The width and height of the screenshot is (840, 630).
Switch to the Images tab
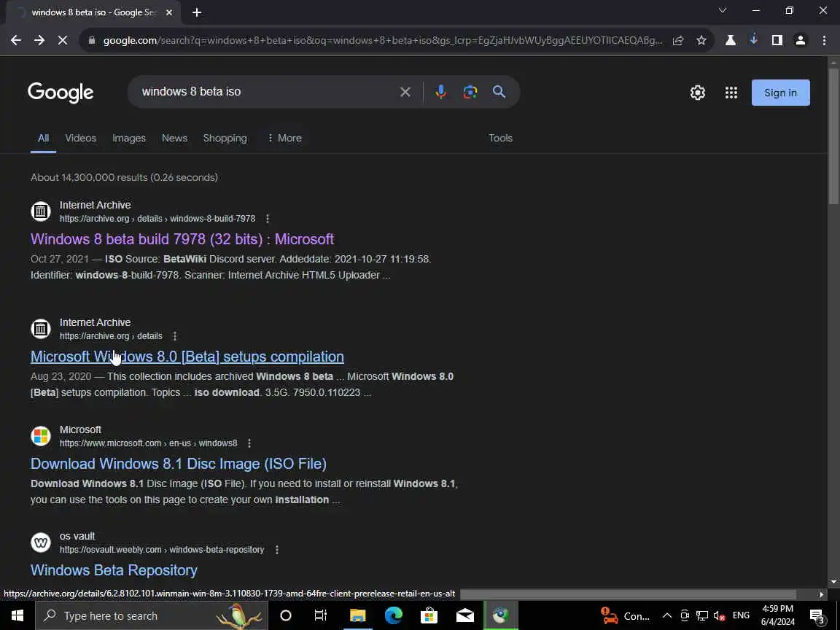tap(129, 139)
